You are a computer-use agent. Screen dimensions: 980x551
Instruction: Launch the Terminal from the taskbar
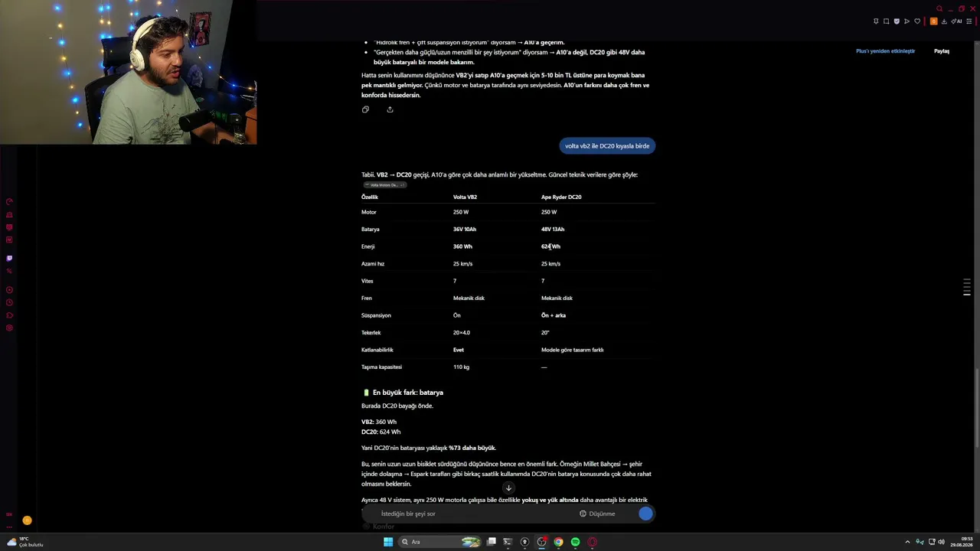[508, 542]
